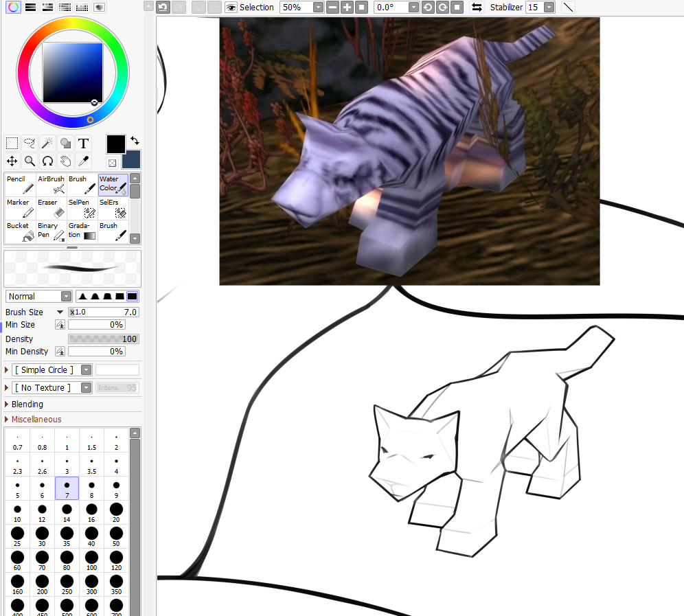Image resolution: width=684 pixels, height=616 pixels.
Task: Click the Density slider bar
Action: click(x=103, y=339)
